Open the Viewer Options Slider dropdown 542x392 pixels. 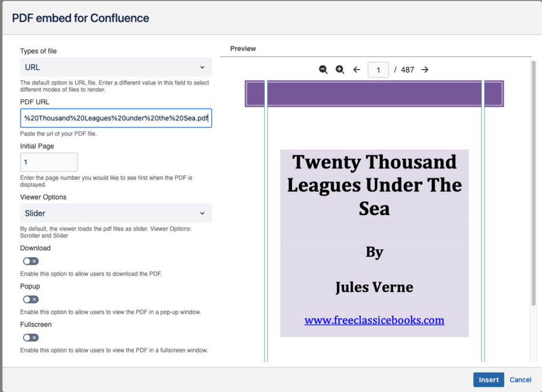(116, 213)
